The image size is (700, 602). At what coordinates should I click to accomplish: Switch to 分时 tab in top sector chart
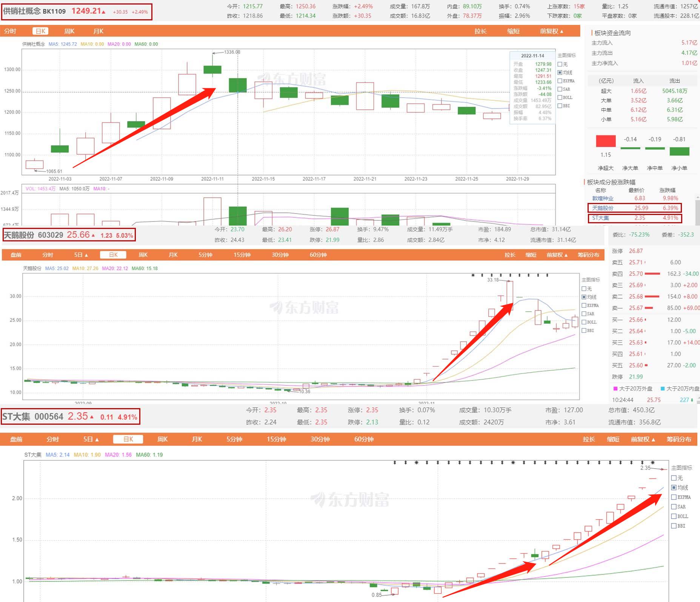pos(10,31)
